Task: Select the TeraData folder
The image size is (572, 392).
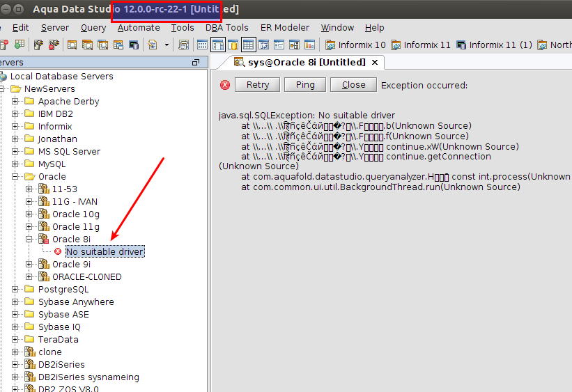Action: coord(58,340)
